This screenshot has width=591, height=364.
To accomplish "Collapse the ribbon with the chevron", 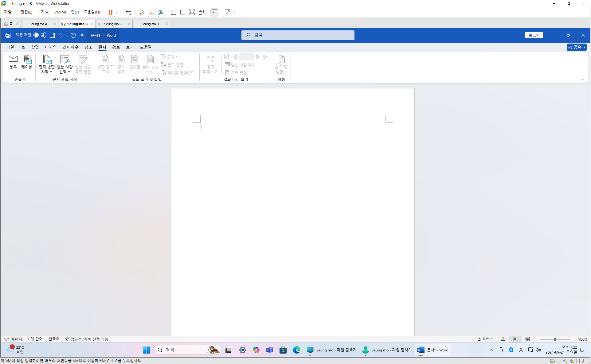I will 582,79.
